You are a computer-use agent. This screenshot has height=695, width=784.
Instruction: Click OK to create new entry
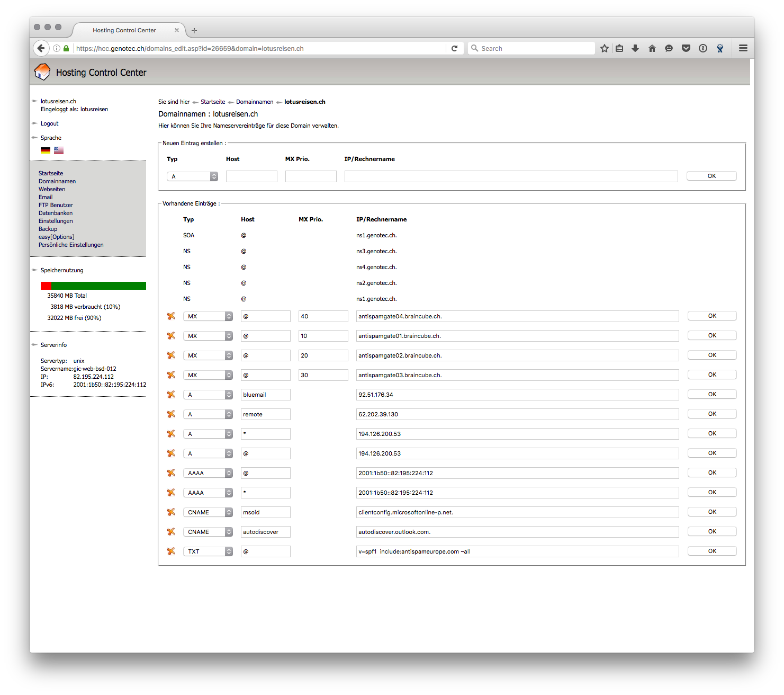point(711,176)
